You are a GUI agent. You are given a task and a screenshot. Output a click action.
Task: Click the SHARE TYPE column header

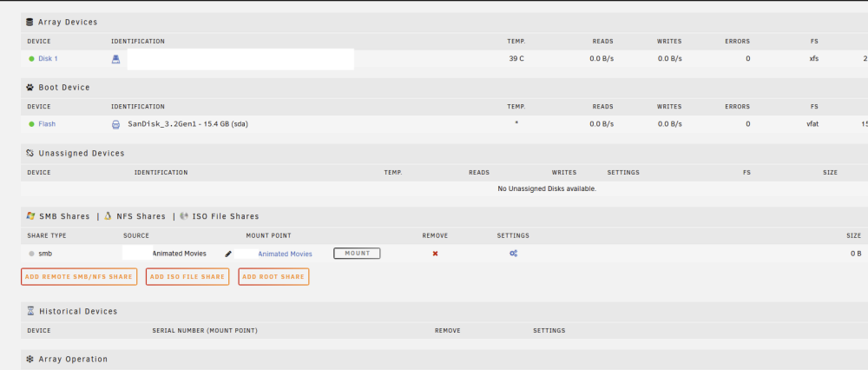(x=47, y=236)
